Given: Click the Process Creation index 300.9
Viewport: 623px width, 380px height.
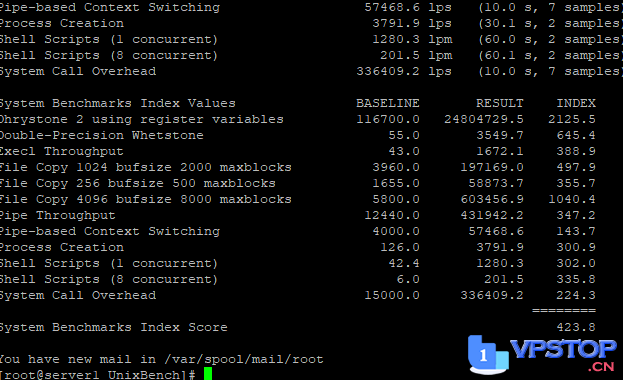Looking at the screenshot, I should coord(576,247).
